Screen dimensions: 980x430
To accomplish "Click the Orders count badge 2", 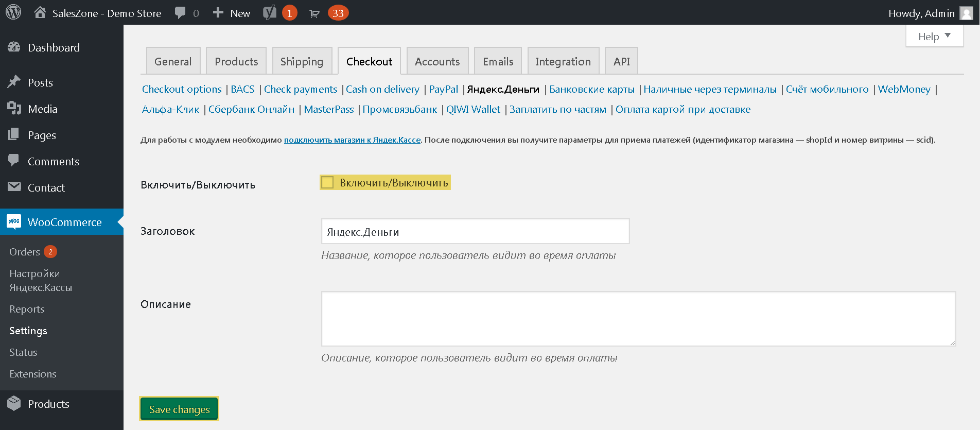I will pos(50,251).
